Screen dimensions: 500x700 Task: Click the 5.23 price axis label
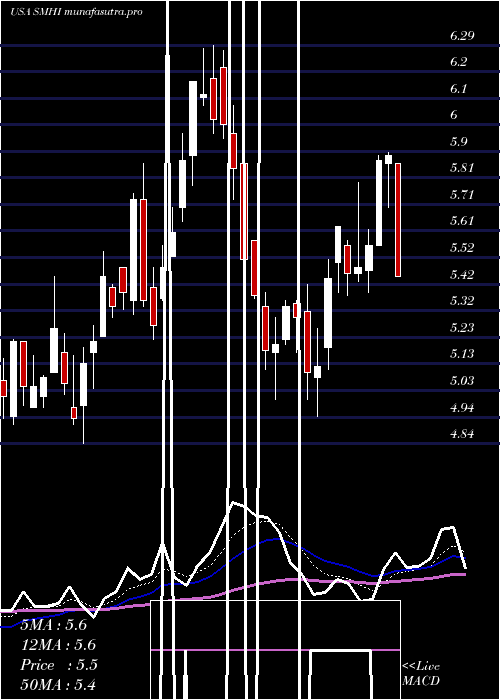pyautogui.click(x=462, y=327)
